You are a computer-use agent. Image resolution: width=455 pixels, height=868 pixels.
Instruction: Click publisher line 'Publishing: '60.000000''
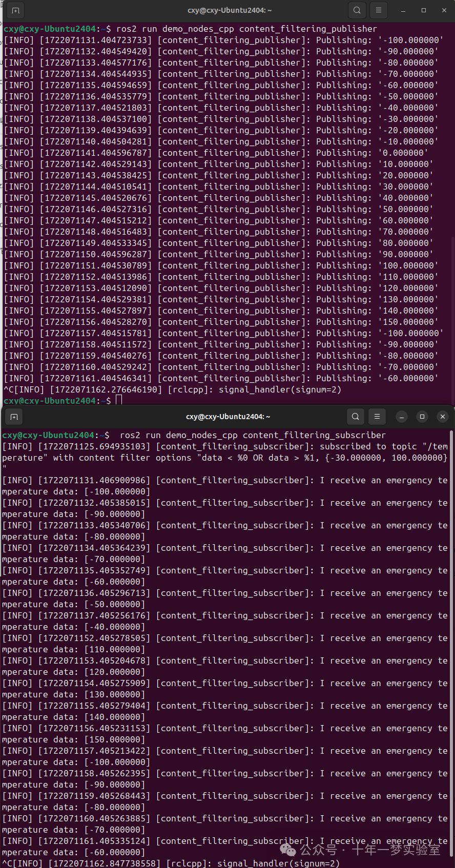[218, 220]
